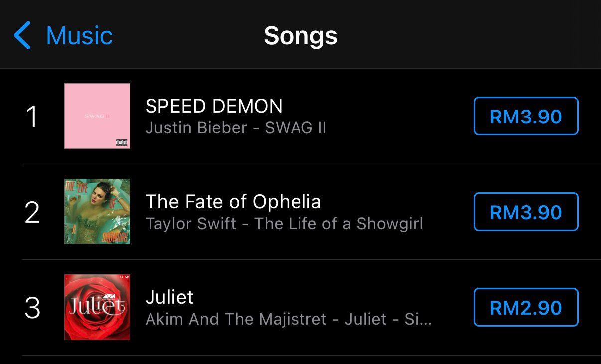Image resolution: width=601 pixels, height=364 pixels.
Task: Select the SPEED DEMON song title
Action: 214,106
